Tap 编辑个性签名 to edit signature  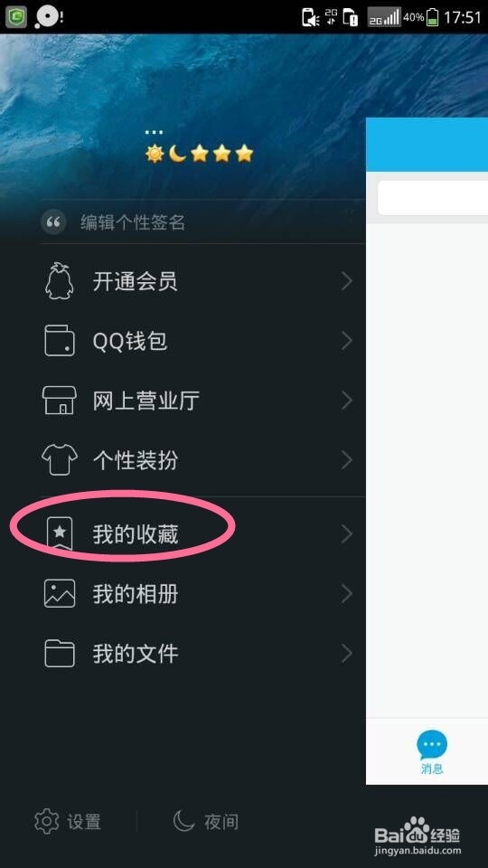133,223
